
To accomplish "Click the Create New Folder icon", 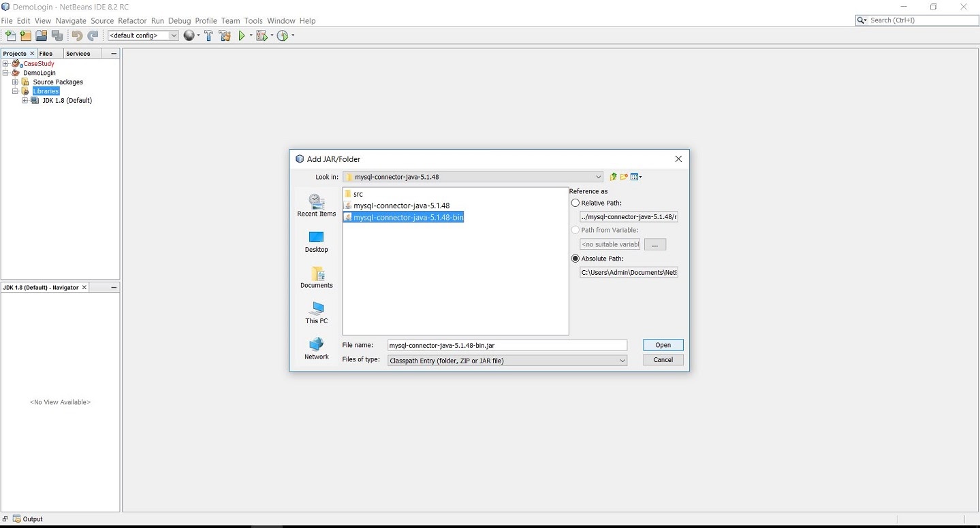I will click(x=624, y=177).
